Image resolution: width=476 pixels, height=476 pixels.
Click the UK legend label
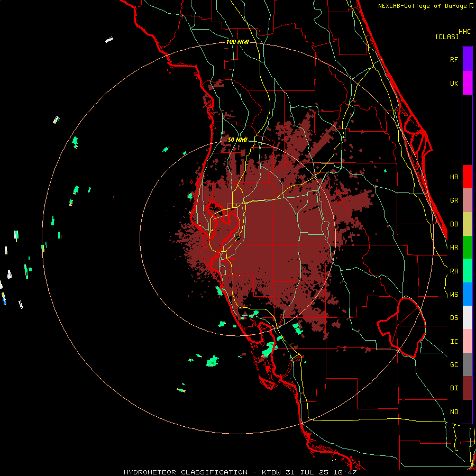coord(454,83)
